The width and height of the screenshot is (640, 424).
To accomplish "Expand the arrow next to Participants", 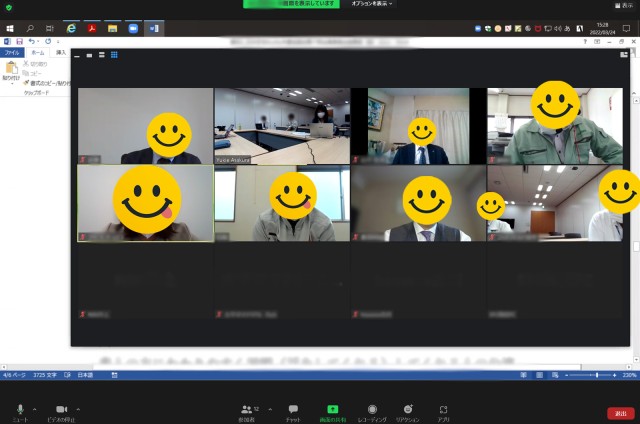I will pos(270,409).
